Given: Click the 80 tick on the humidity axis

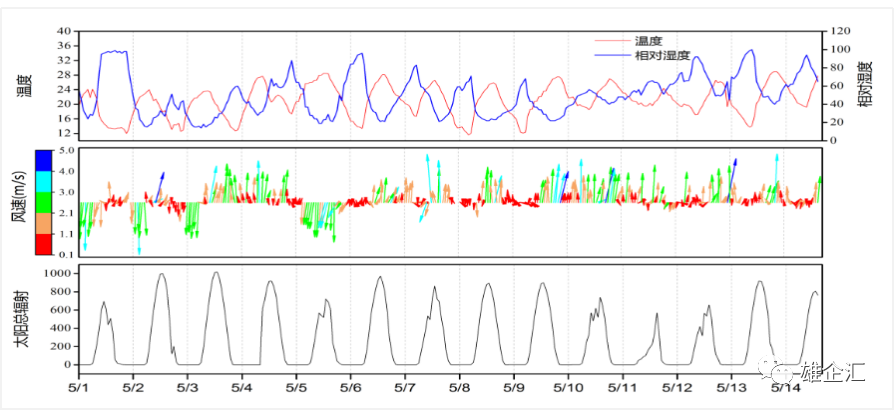Looking at the screenshot, I should click(x=835, y=68).
